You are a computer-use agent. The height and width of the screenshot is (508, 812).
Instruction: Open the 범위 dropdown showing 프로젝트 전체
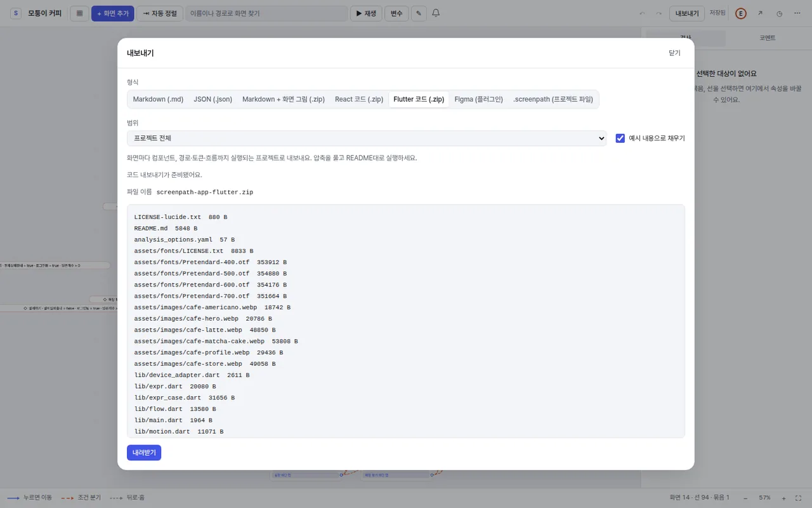[x=367, y=138]
